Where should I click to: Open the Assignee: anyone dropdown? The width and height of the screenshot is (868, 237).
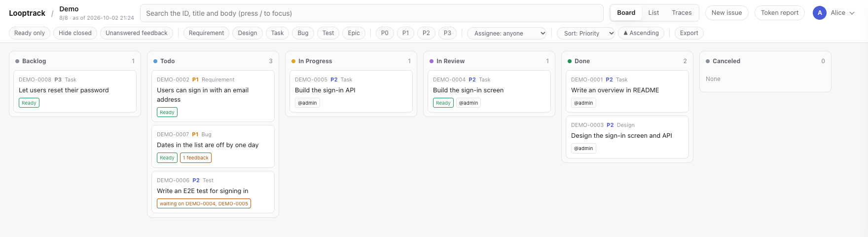coord(507,33)
